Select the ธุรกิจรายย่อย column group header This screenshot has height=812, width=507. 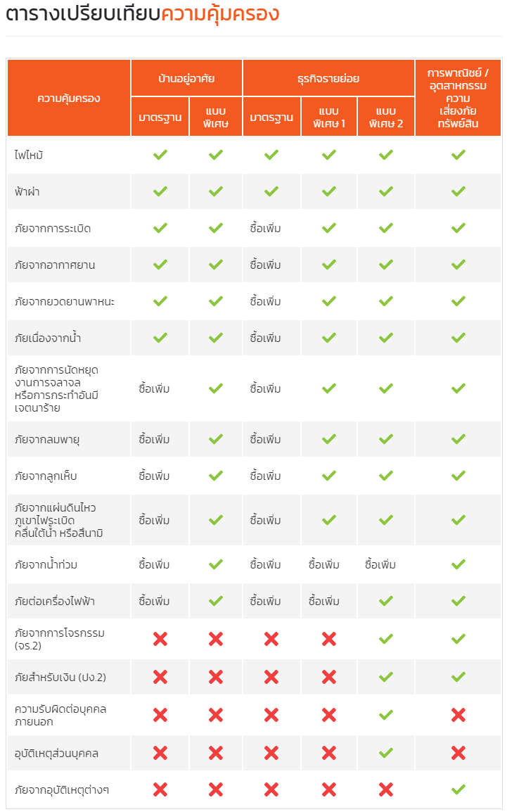point(328,78)
